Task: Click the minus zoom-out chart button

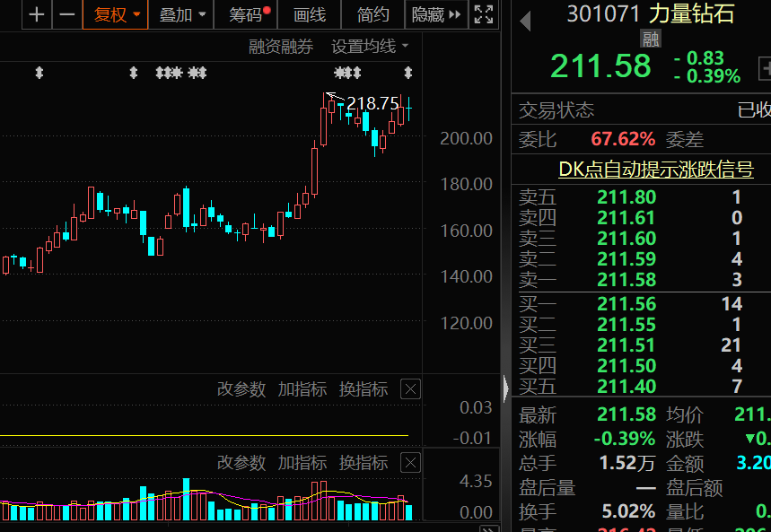Action: point(66,14)
